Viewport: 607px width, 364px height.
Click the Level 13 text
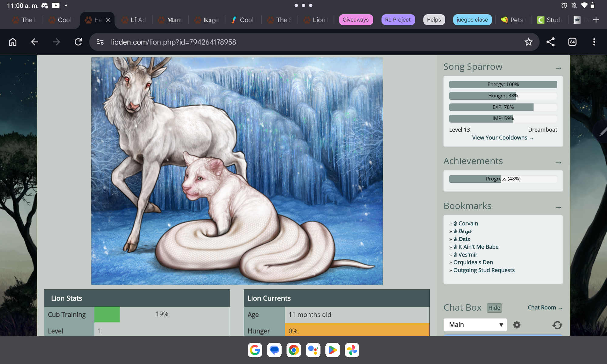pyautogui.click(x=459, y=130)
